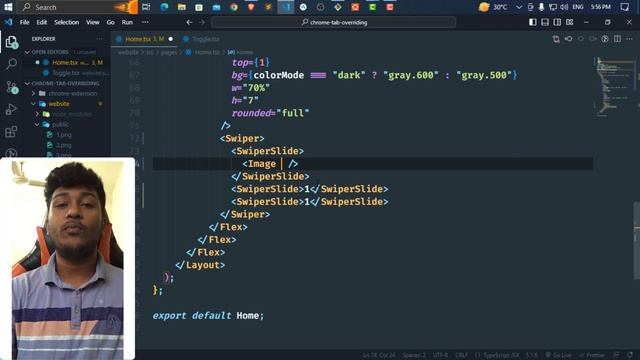Viewport: 640px width, 360px height.
Task: Open the Search view in activity bar
Action: 11,64
